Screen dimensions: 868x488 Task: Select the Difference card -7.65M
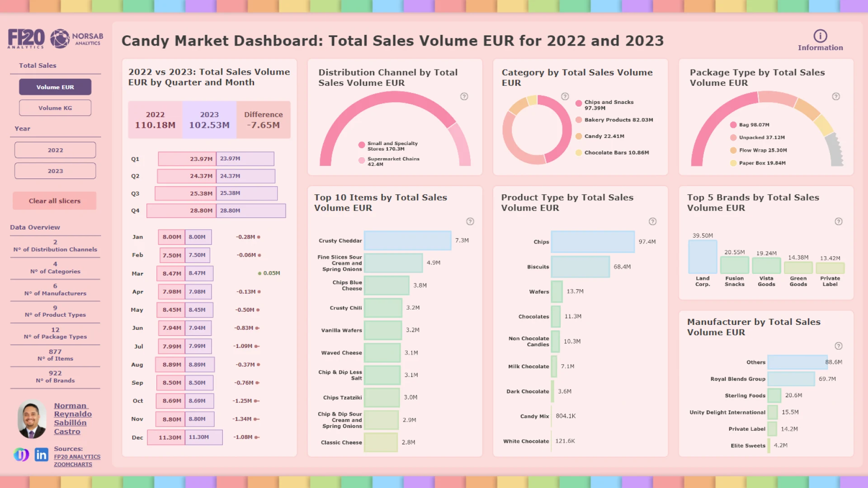click(264, 120)
